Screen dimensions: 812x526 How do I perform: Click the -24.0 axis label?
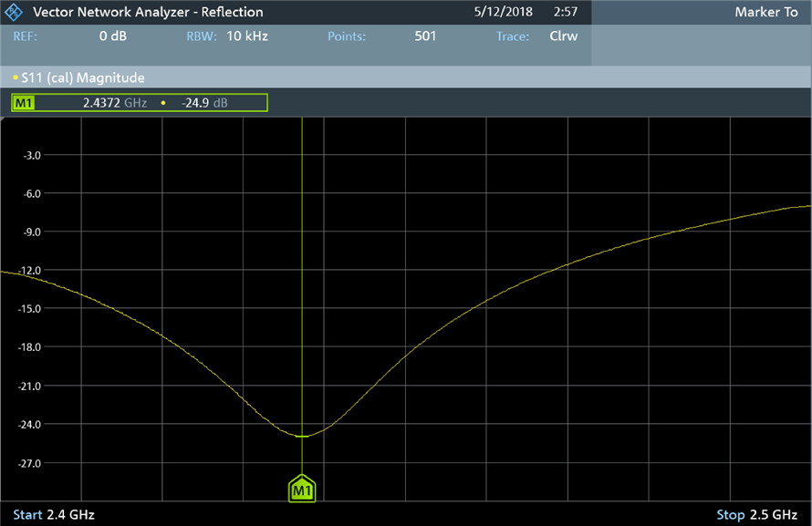pyautogui.click(x=29, y=424)
